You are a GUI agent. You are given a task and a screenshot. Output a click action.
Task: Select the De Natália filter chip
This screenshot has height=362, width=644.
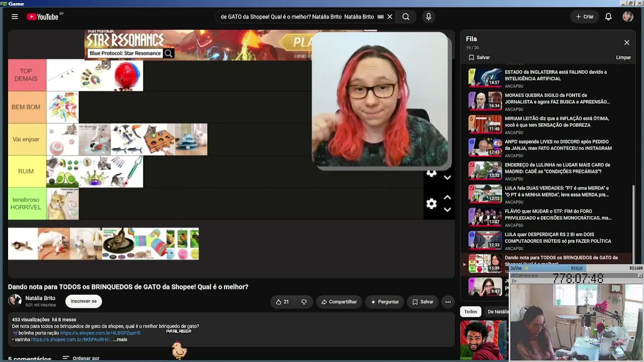pyautogui.click(x=497, y=312)
